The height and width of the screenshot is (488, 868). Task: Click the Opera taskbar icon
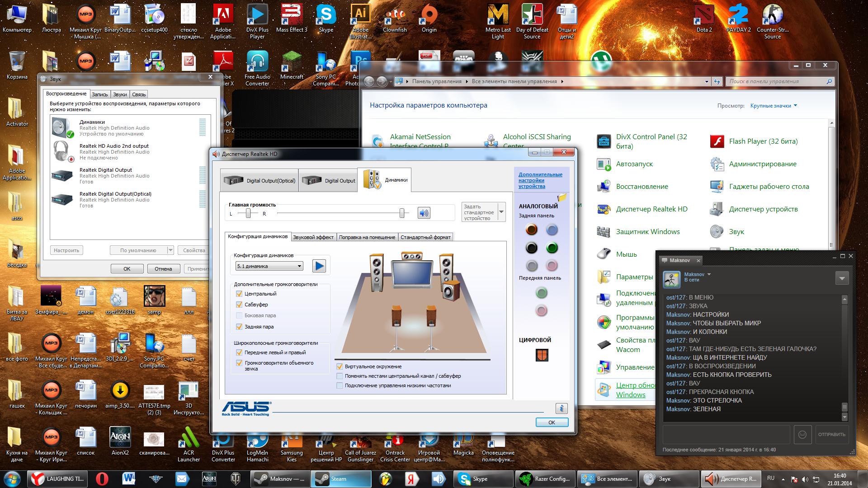point(102,479)
